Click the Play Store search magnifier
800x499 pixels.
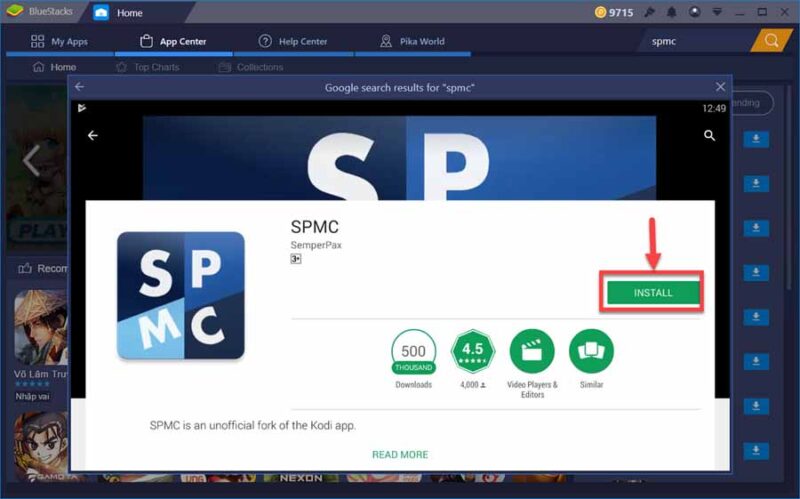[x=709, y=135]
